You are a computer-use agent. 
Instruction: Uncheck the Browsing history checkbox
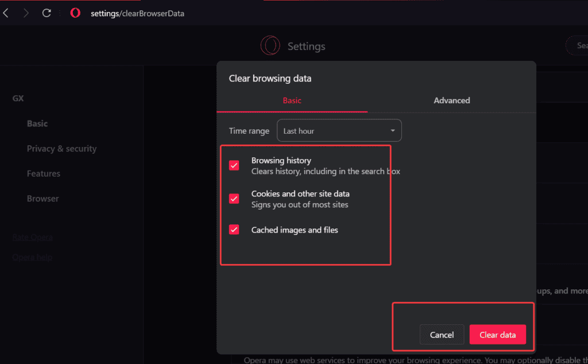(234, 165)
